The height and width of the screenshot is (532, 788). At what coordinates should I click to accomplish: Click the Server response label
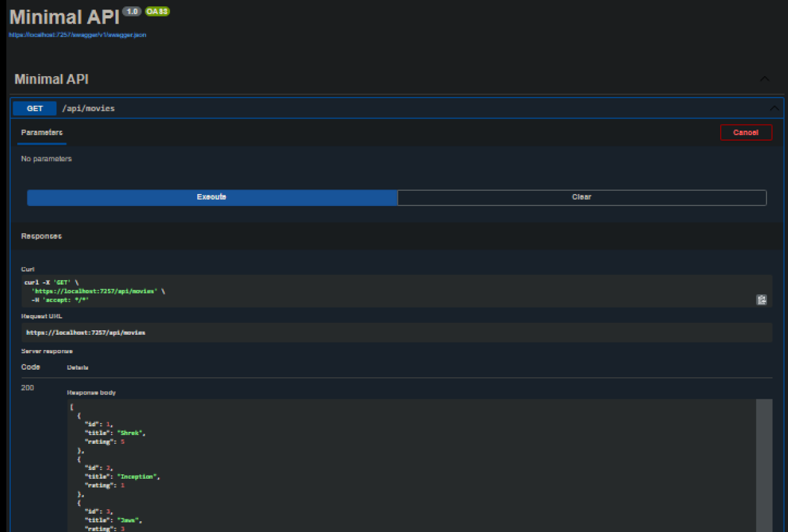click(47, 351)
